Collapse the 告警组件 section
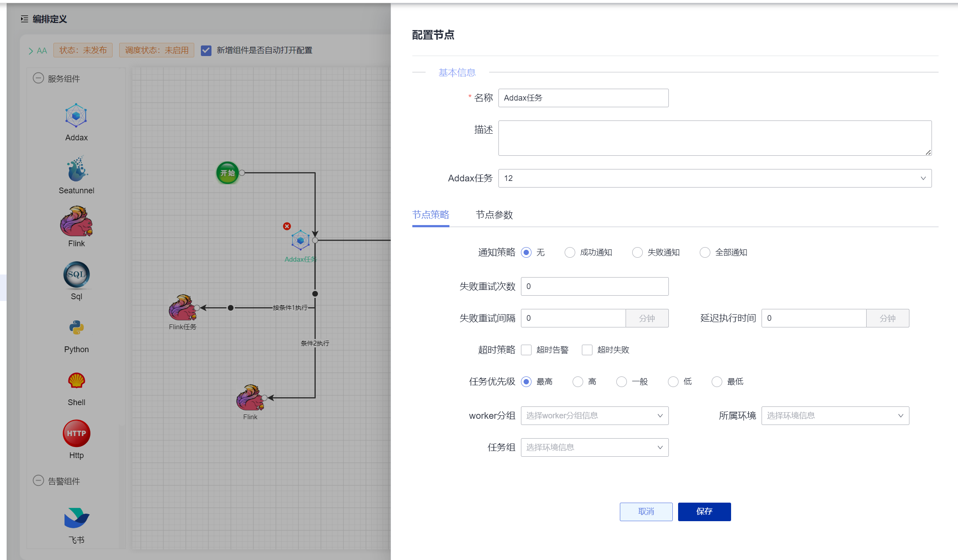 coord(38,481)
